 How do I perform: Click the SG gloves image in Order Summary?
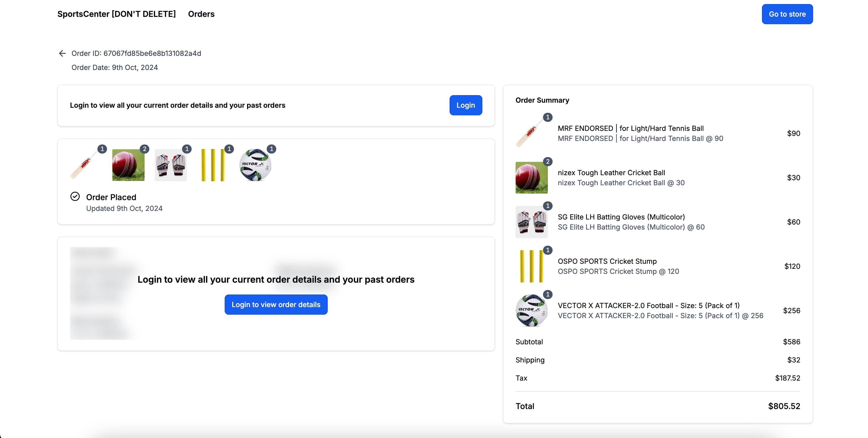531,222
